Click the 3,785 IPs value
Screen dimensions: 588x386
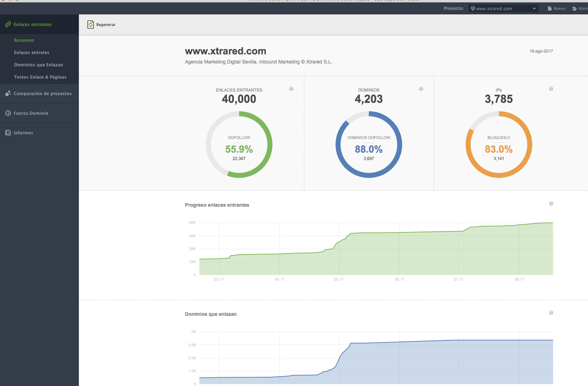click(499, 99)
